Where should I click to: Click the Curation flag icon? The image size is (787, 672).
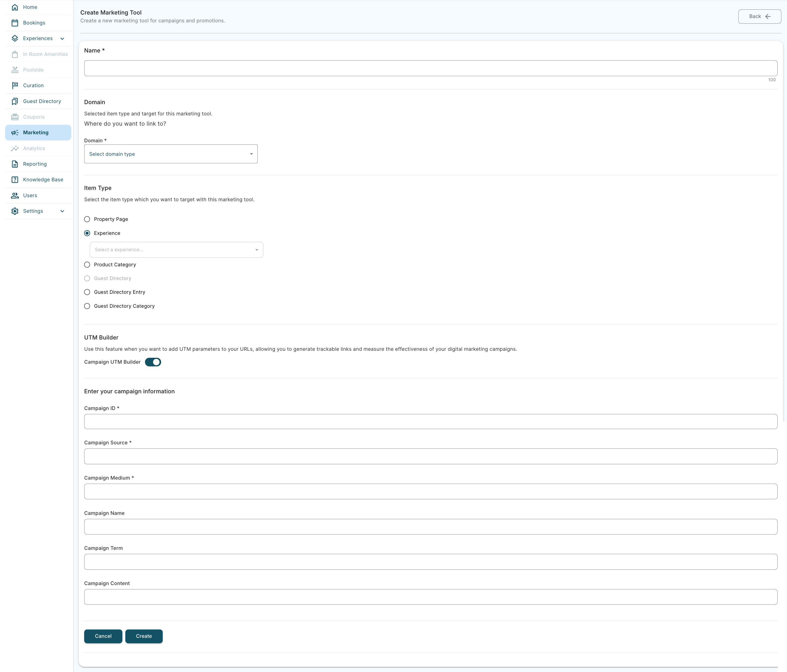coord(15,86)
